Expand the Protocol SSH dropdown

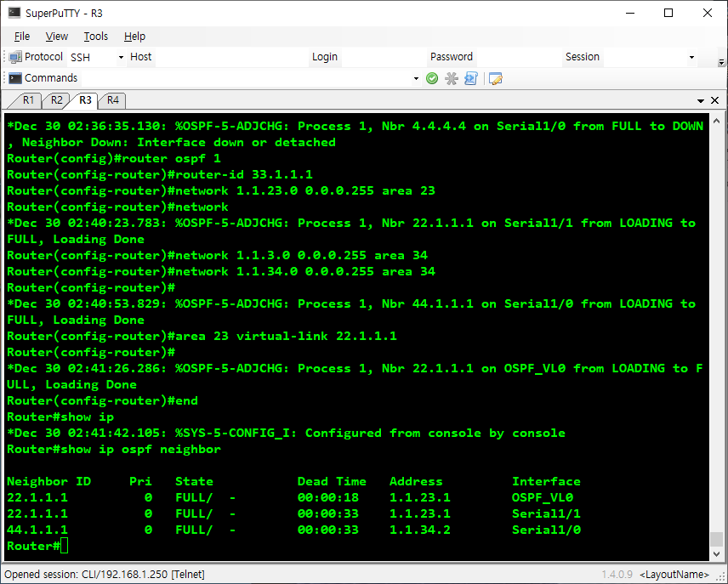(121, 58)
